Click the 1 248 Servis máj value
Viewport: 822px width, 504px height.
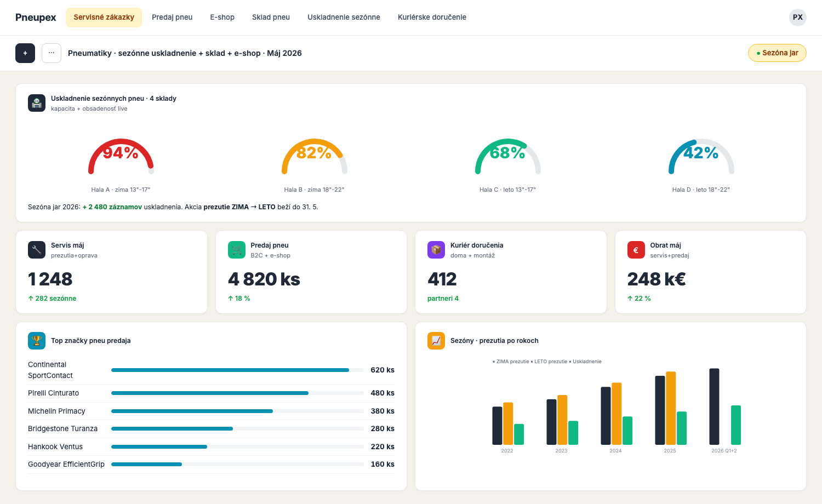pyautogui.click(x=50, y=279)
